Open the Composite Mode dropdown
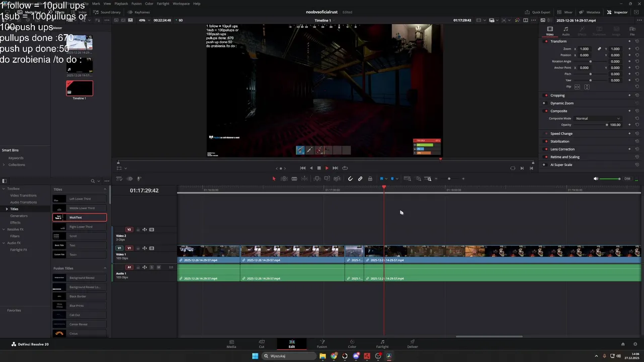The height and width of the screenshot is (362, 644). click(x=598, y=118)
